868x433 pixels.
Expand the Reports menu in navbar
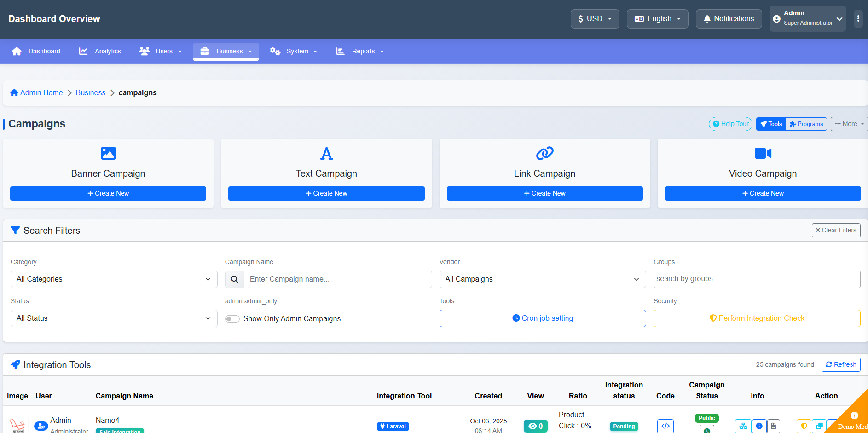point(360,51)
